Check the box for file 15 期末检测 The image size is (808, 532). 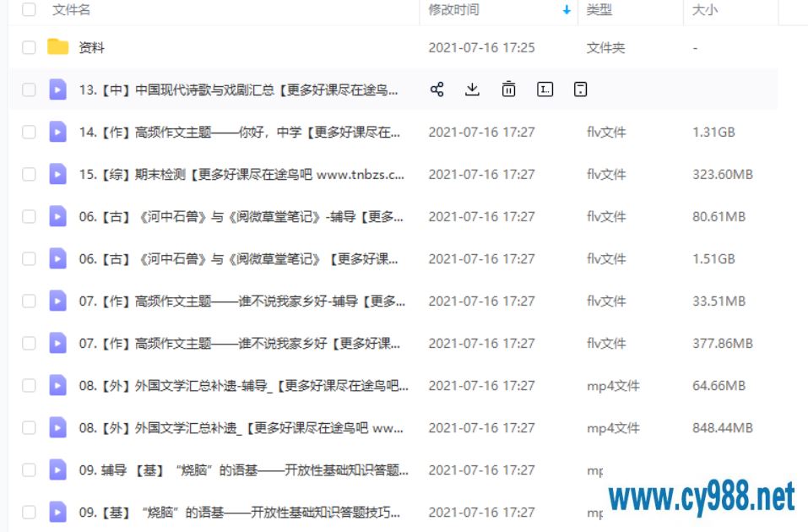click(29, 174)
